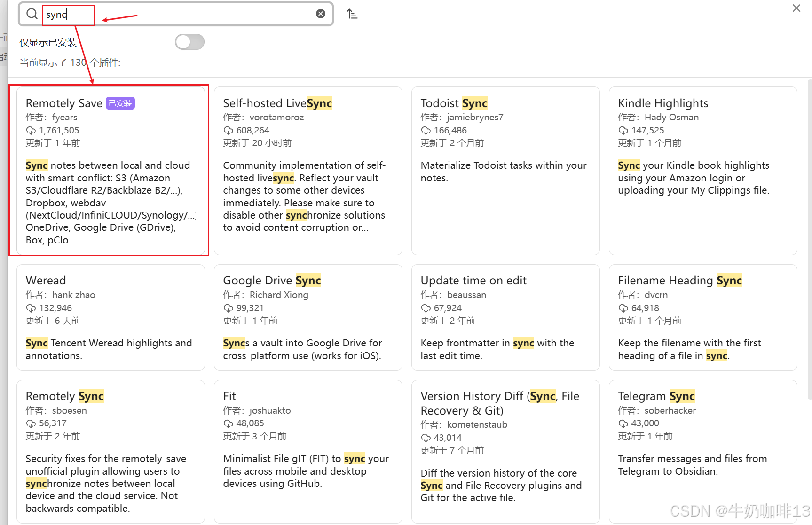Click Todoist Sync description text
Image resolution: width=812 pixels, height=525 pixels.
[x=504, y=172]
